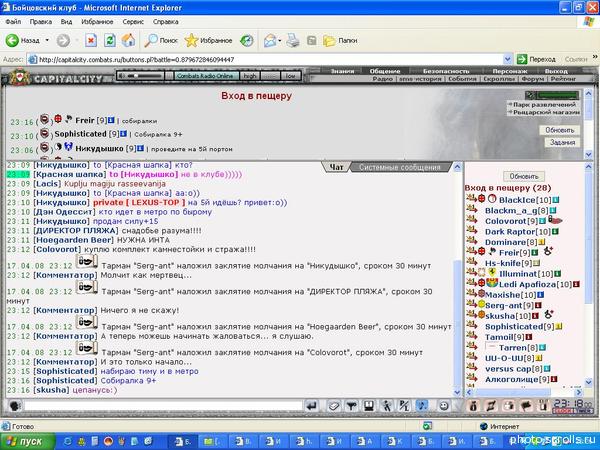Click the Переход go button

[536, 59]
